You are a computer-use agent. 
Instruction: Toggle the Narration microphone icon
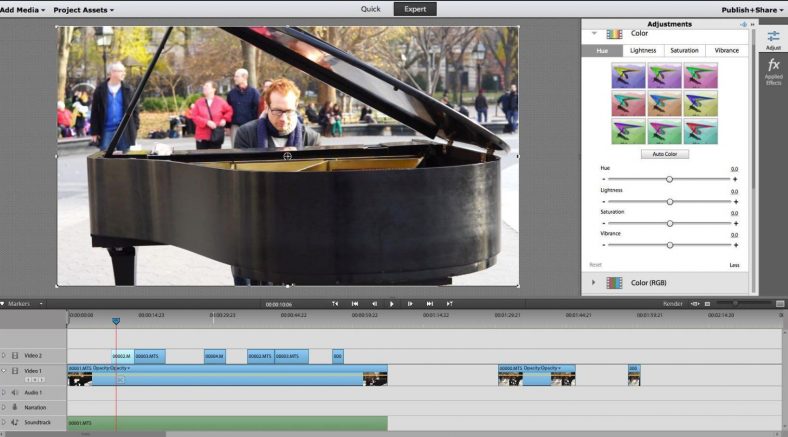[x=15, y=407]
